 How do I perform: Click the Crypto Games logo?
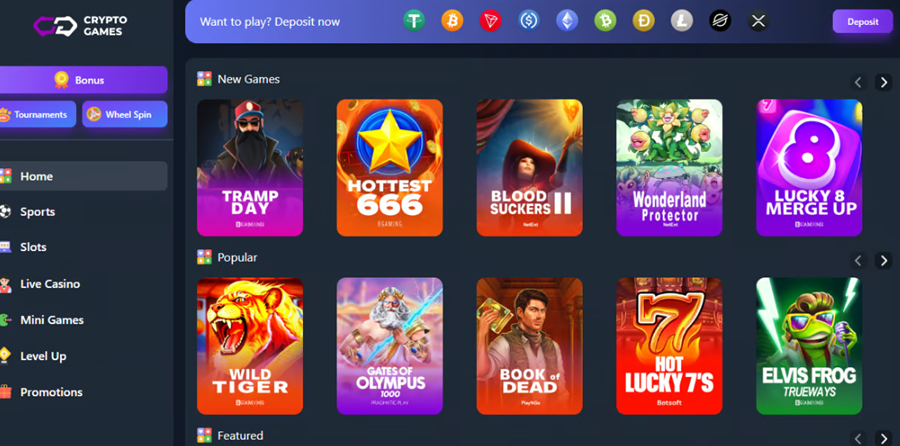[80, 26]
